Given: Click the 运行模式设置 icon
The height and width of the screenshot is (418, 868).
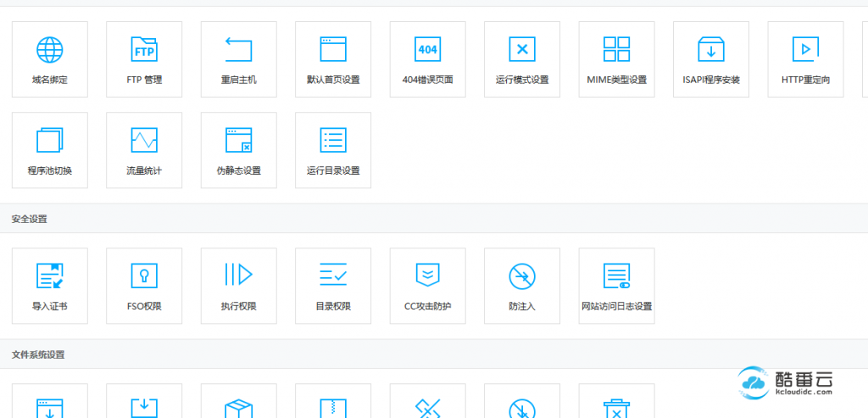Looking at the screenshot, I should pos(522,49).
